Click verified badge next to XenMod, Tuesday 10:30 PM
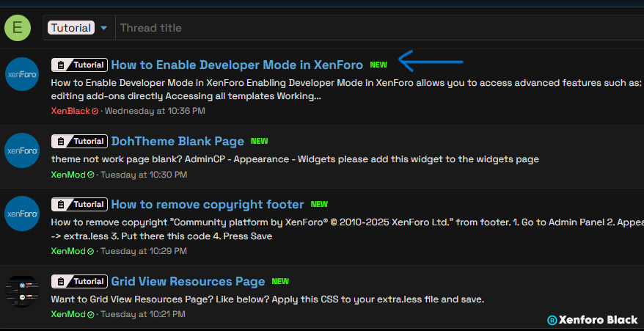The width and height of the screenshot is (644, 331). (x=91, y=175)
